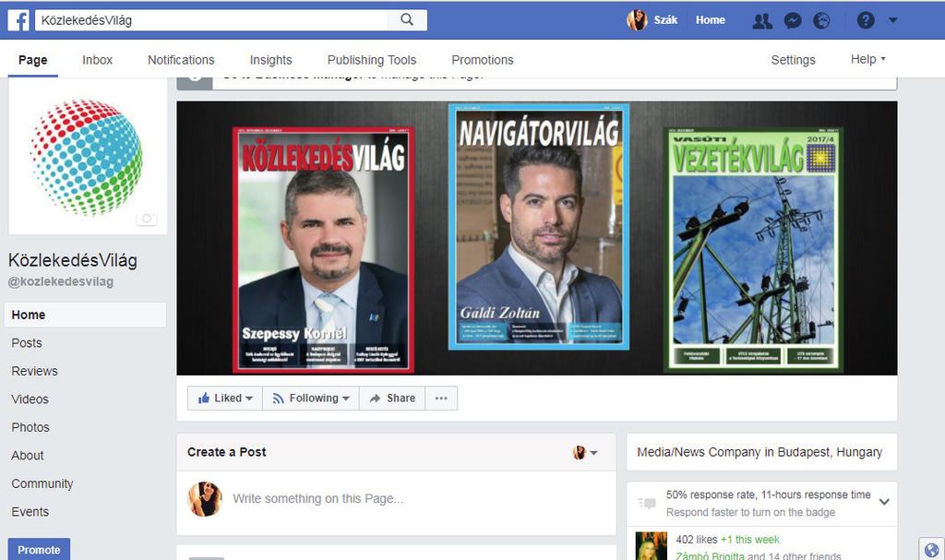
Task: Expand the response rate chevron
Action: pos(884,502)
